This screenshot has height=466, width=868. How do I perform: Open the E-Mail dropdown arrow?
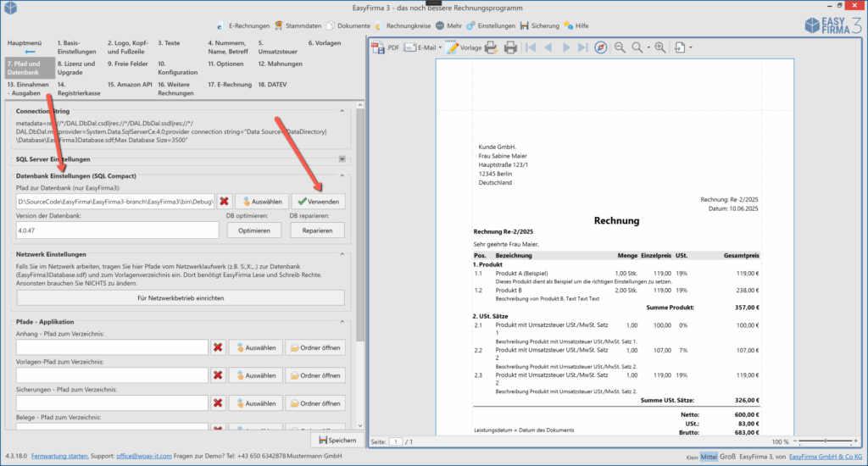pos(441,47)
